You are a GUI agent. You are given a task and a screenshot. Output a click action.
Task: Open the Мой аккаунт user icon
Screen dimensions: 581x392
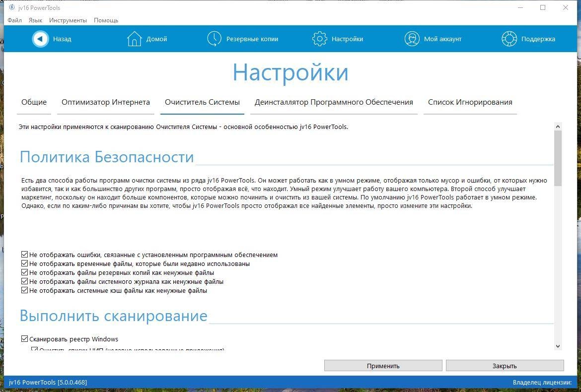point(412,39)
